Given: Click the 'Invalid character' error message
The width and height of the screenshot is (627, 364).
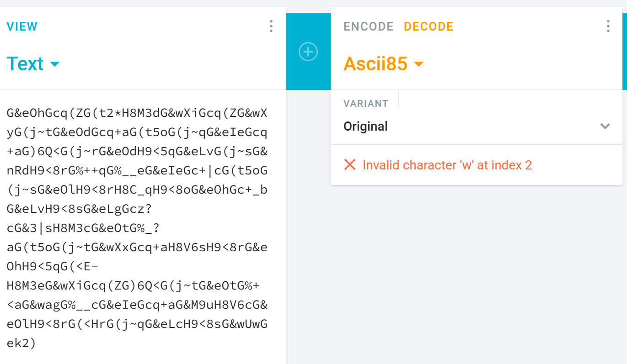Looking at the screenshot, I should 447,165.
